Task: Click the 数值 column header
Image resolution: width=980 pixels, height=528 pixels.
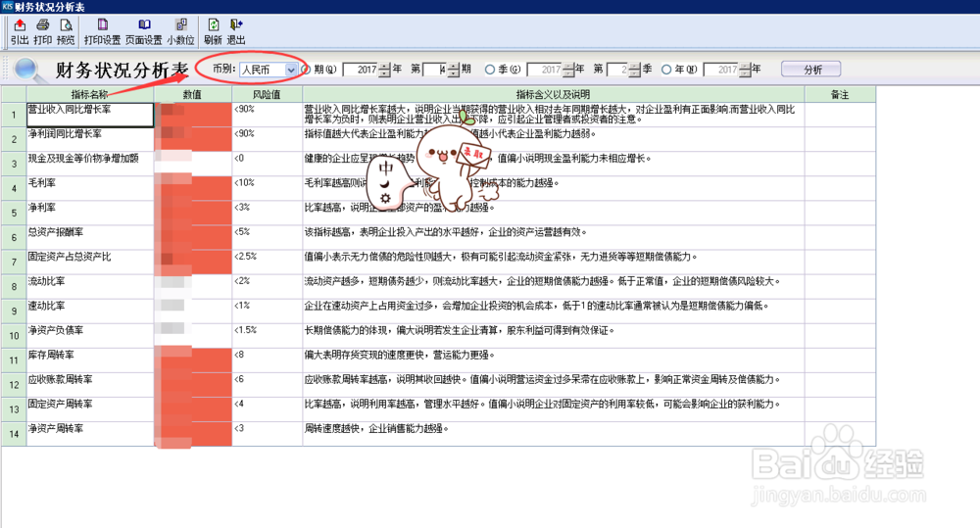Action: click(x=192, y=94)
